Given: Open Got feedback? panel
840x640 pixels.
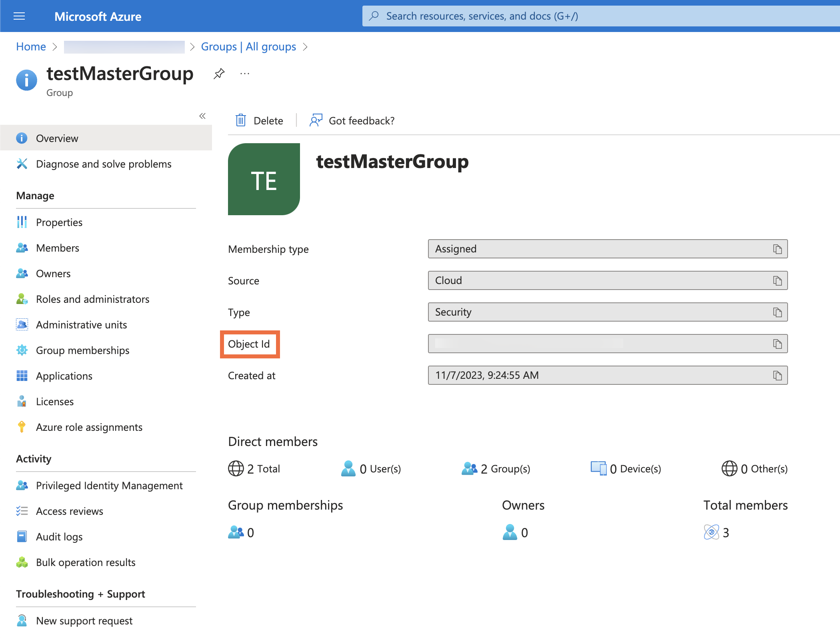Looking at the screenshot, I should point(352,120).
